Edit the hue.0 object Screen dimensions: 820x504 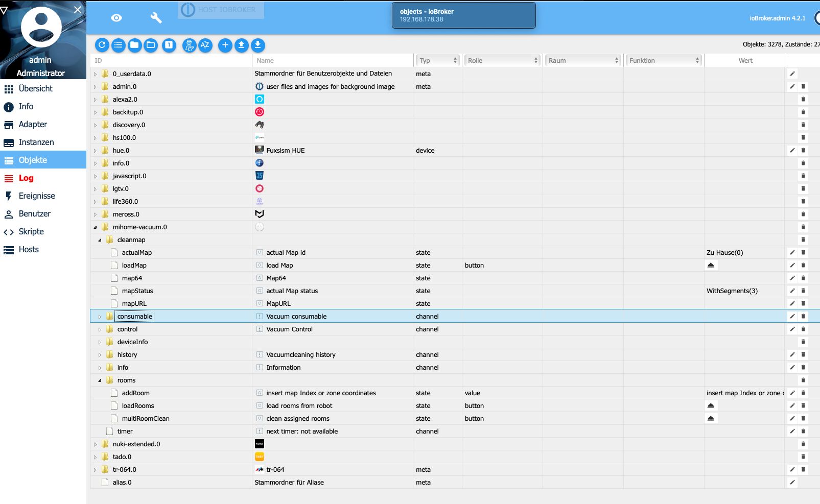792,150
